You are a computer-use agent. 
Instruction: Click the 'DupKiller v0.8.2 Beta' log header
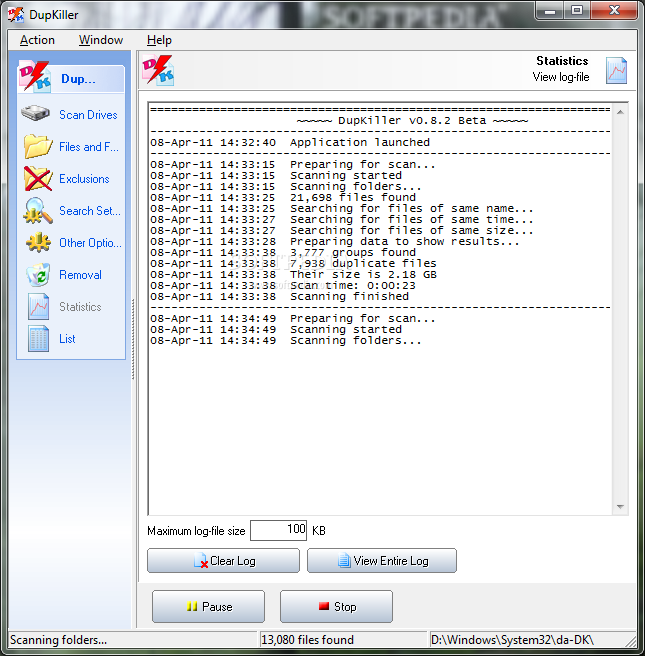pos(412,120)
